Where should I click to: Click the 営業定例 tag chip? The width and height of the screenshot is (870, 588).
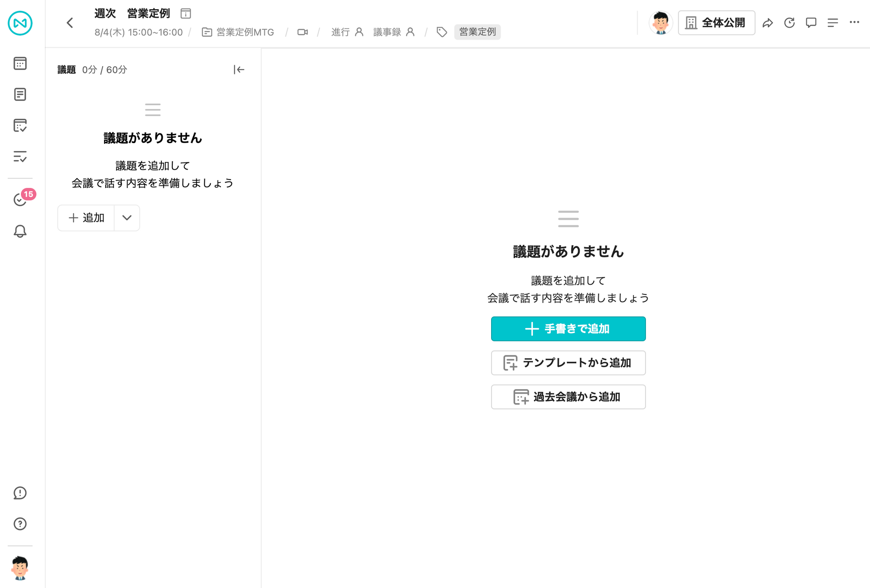click(x=478, y=32)
